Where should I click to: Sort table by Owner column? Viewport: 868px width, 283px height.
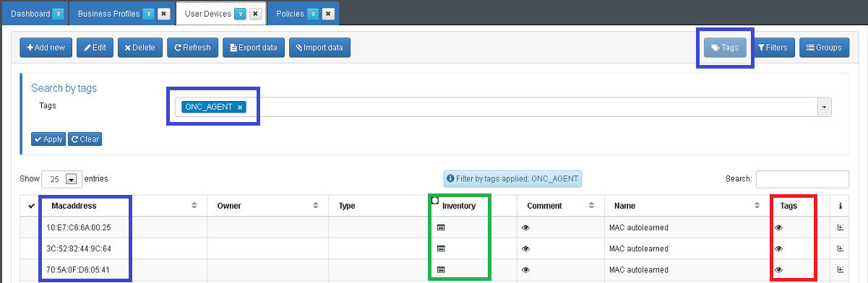pos(268,206)
